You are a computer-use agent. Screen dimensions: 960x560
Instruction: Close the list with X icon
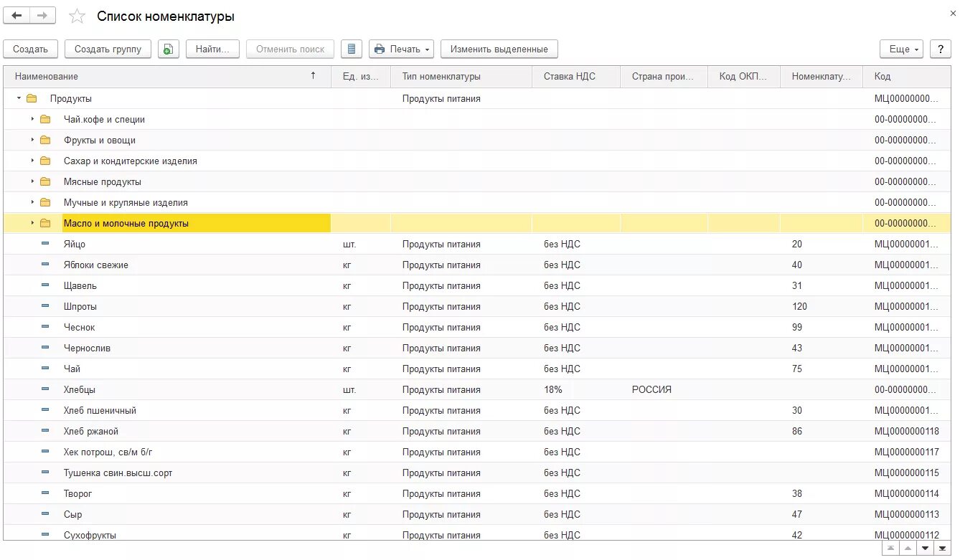[952, 14]
